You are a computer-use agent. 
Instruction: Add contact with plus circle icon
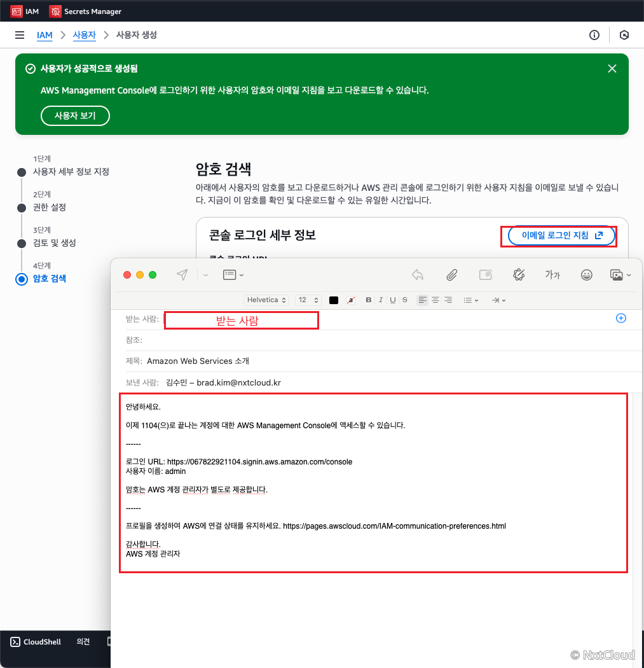click(x=621, y=318)
